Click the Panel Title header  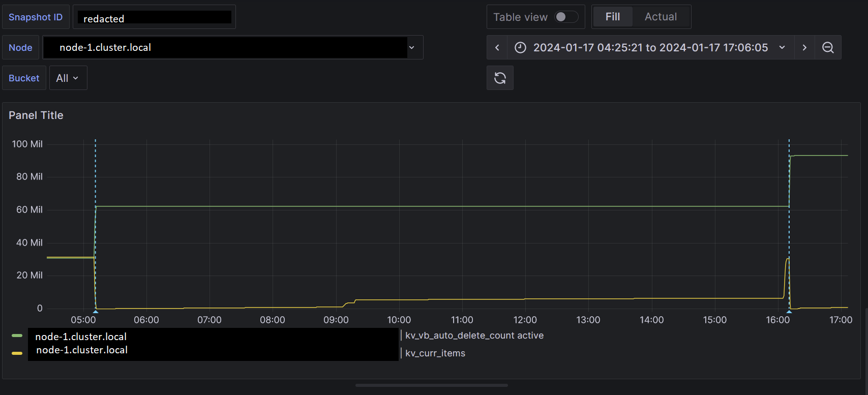[36, 115]
